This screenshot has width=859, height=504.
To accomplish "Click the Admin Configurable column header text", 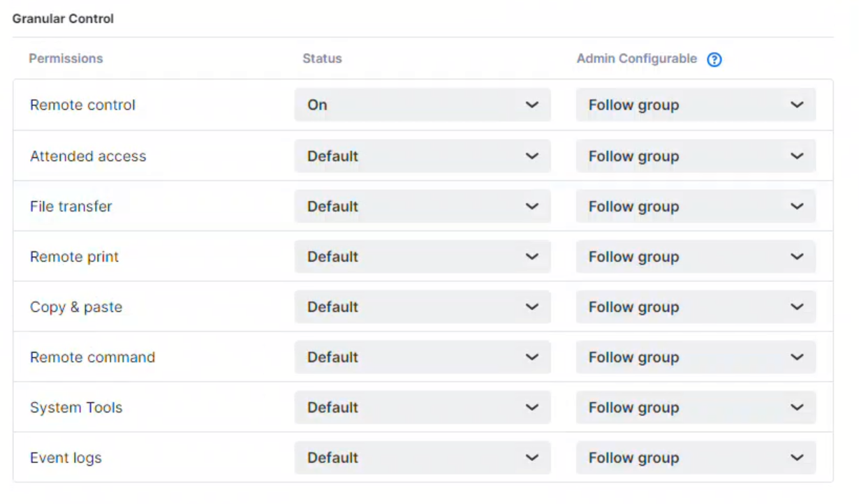I will pos(637,59).
